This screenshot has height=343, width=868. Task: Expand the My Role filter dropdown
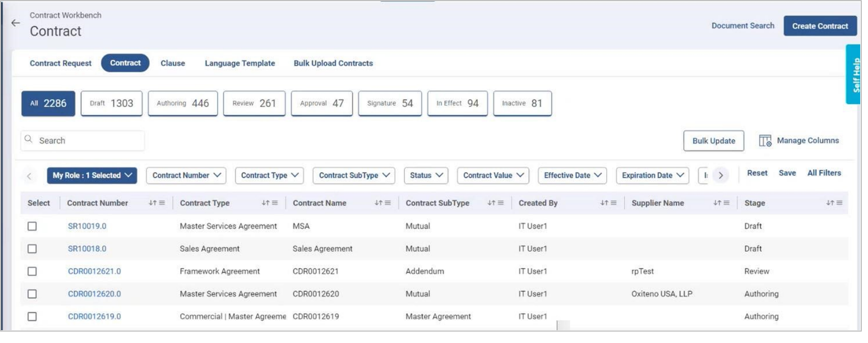coord(92,175)
